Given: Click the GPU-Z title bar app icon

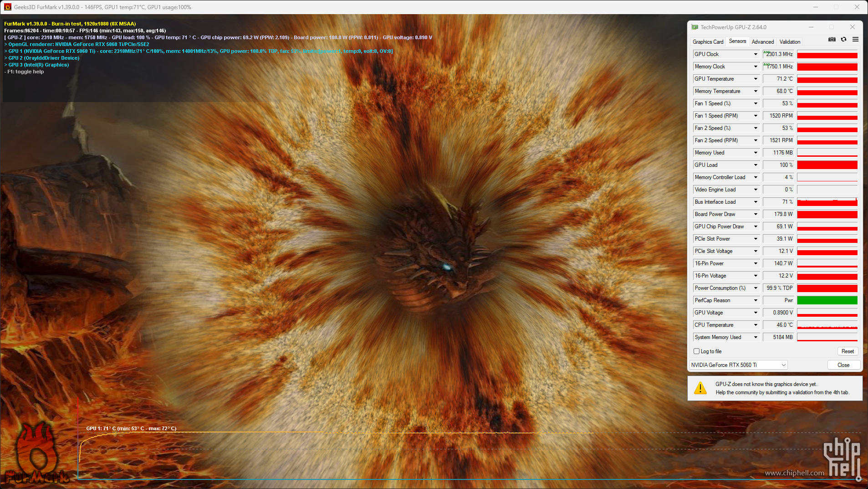Looking at the screenshot, I should coord(695,27).
